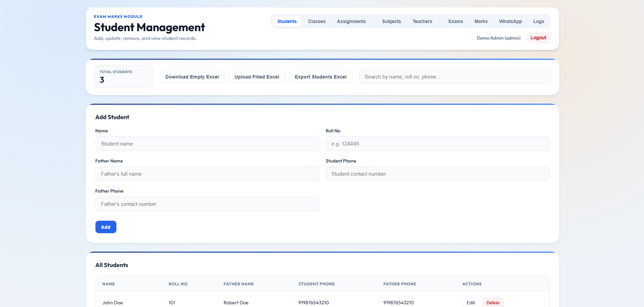
Task: Click the 'NAME' column header
Action: point(109,284)
